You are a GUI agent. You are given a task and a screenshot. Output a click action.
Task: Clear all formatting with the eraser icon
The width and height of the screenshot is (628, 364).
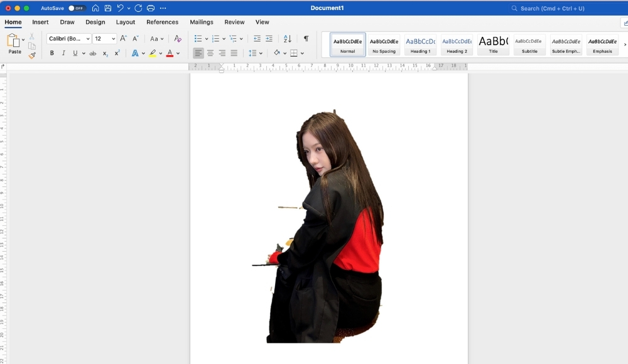pos(178,39)
